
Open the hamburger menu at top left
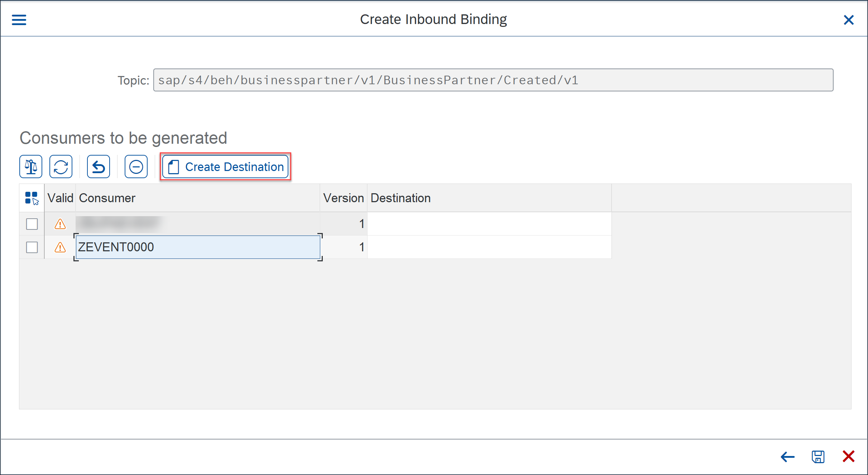19,20
